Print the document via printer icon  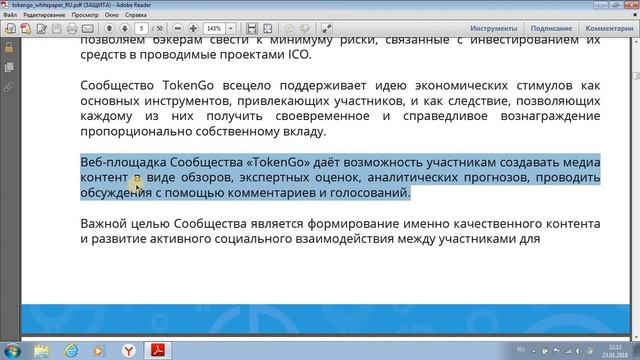72,29
